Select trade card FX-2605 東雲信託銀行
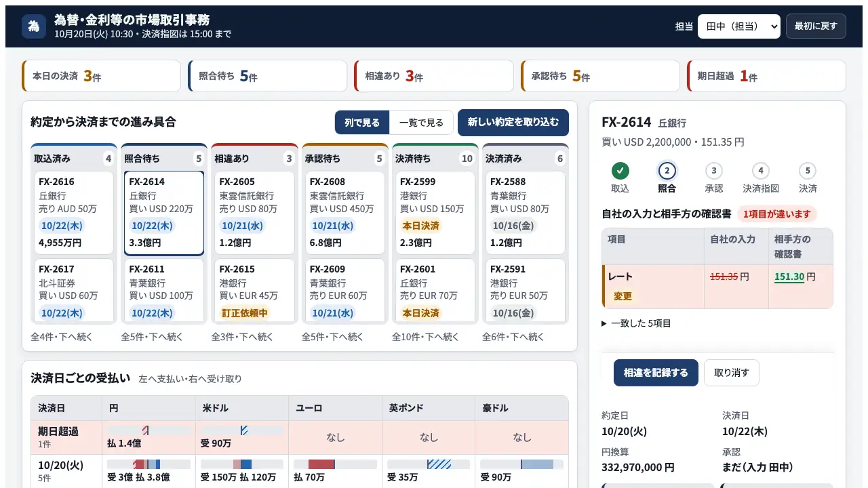The image size is (868, 488). pos(254,213)
